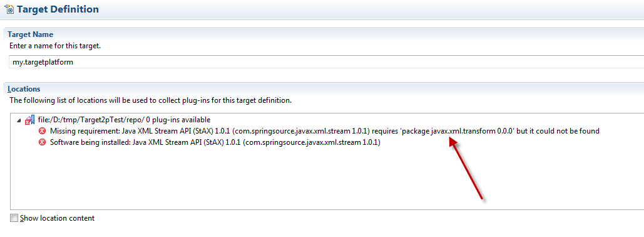Click the repo location icon with error marker
The height and width of the screenshot is (237, 644).
30,120
